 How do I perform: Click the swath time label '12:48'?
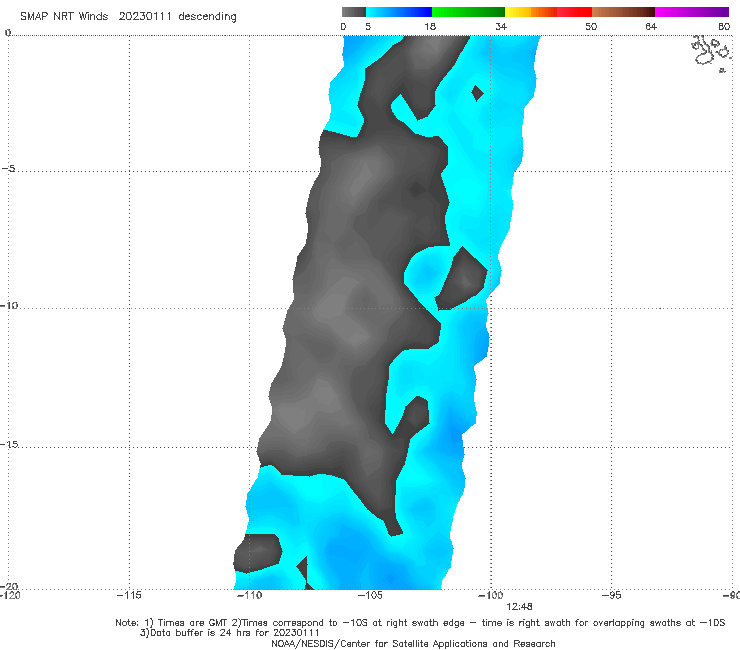point(519,607)
